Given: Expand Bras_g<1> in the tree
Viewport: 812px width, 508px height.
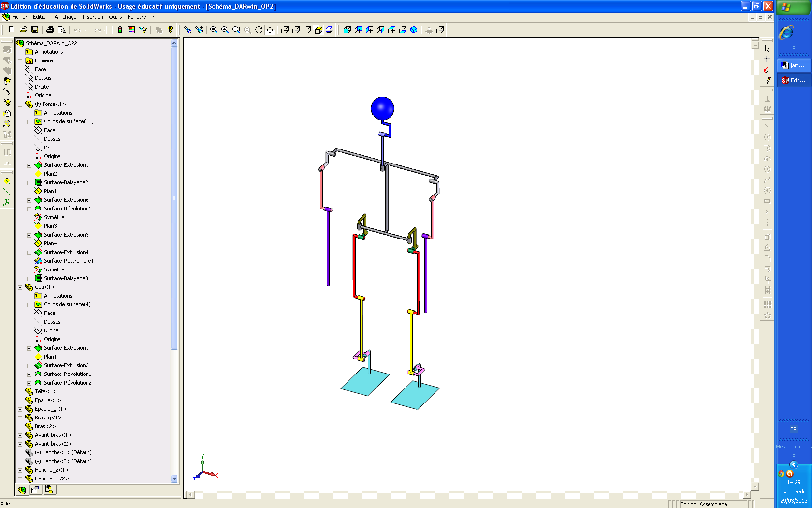Looking at the screenshot, I should [x=20, y=418].
